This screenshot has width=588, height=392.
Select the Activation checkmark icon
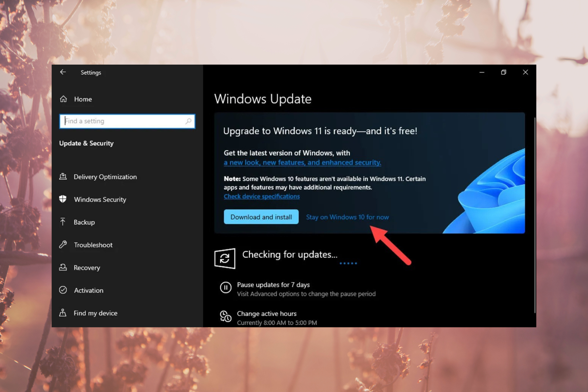point(63,290)
